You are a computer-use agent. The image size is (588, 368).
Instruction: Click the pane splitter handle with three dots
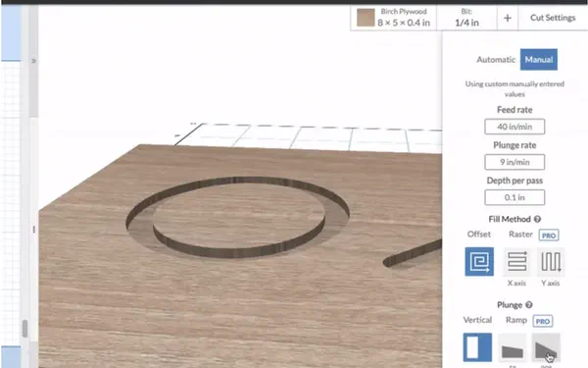(33, 229)
